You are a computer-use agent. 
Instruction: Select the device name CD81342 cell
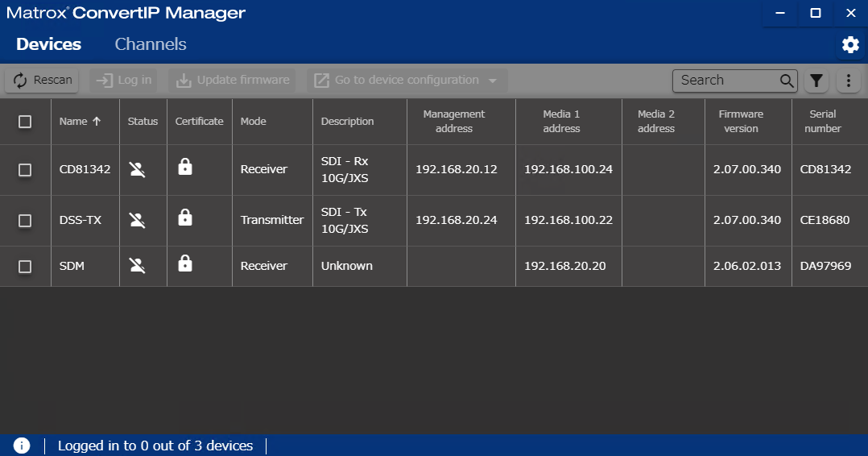tap(85, 169)
